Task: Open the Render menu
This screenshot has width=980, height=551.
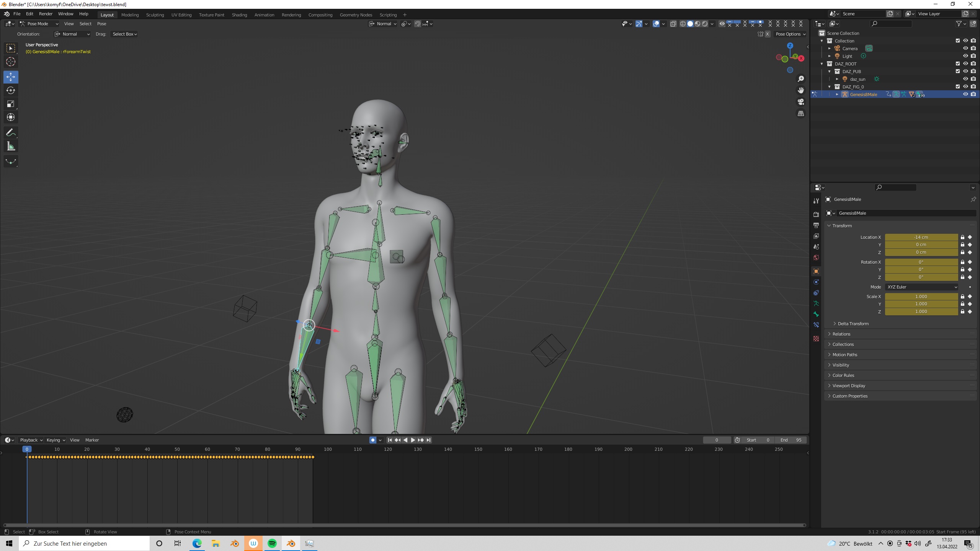Action: coord(46,14)
